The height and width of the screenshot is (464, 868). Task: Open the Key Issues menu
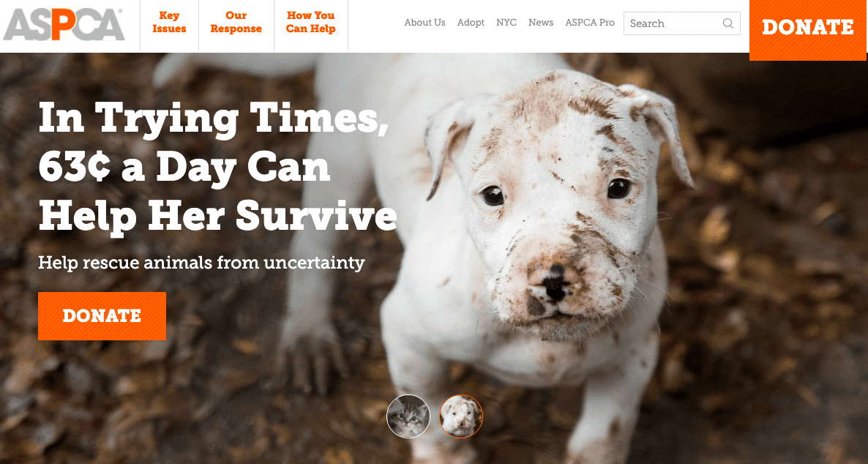coord(169,22)
